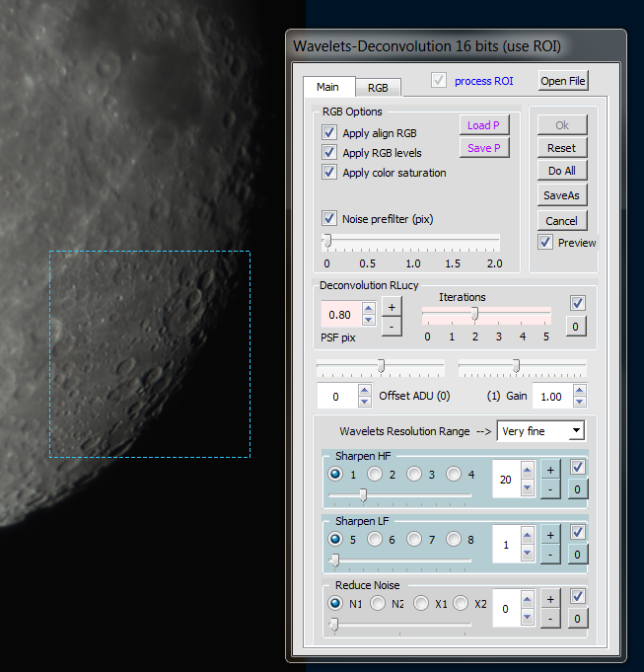Image resolution: width=644 pixels, height=672 pixels.
Task: Click the Sharpen HF plus button
Action: pos(550,470)
